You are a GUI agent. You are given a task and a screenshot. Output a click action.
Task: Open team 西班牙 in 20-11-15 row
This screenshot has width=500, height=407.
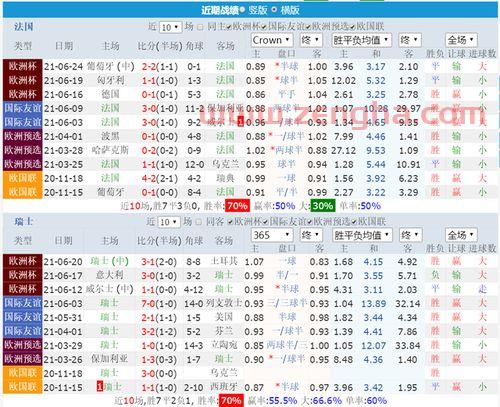pyautogui.click(x=224, y=387)
